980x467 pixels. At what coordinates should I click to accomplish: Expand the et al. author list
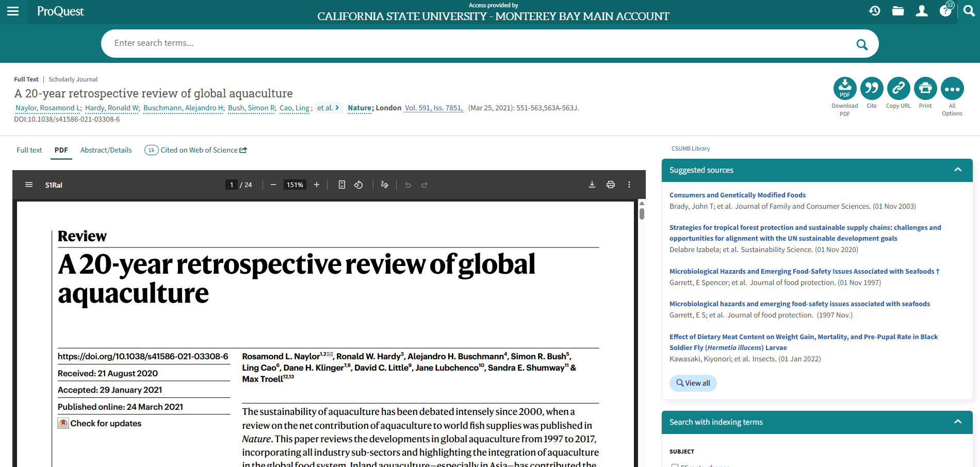coord(328,108)
